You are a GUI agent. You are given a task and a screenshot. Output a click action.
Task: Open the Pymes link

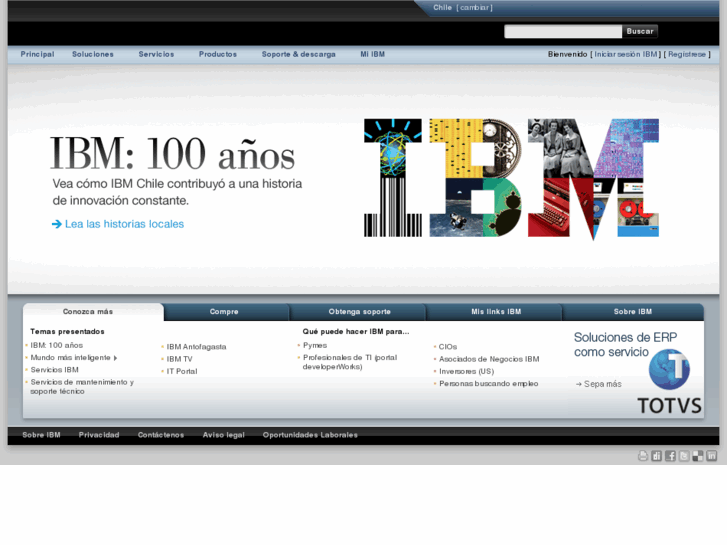pyautogui.click(x=315, y=346)
